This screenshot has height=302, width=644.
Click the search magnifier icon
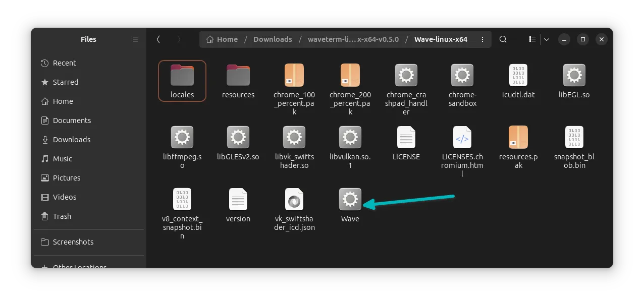tap(503, 39)
